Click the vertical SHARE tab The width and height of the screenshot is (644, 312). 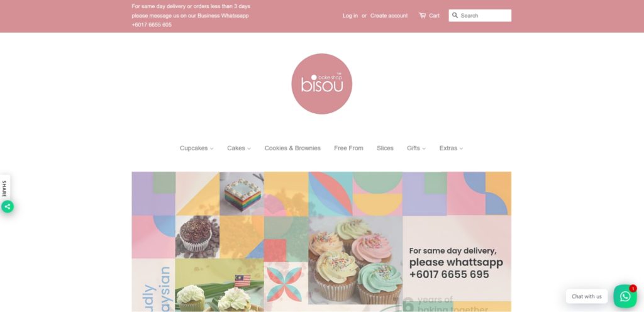[x=4, y=188]
